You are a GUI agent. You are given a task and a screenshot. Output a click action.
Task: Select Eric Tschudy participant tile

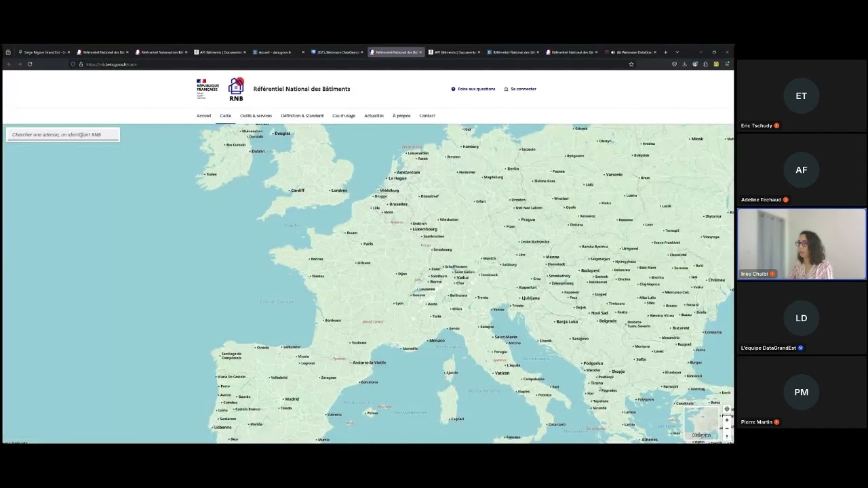click(x=802, y=96)
